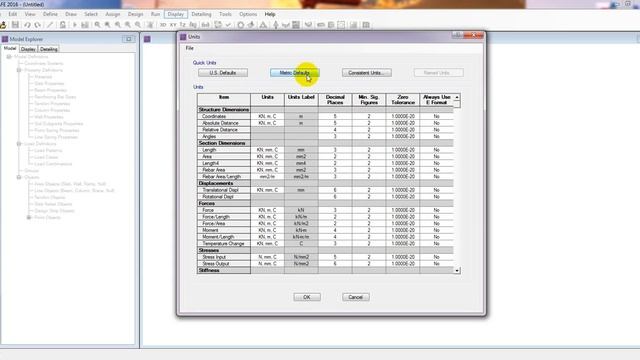Click the purple view window icon
This screenshot has height=360, width=640.
point(147,39)
